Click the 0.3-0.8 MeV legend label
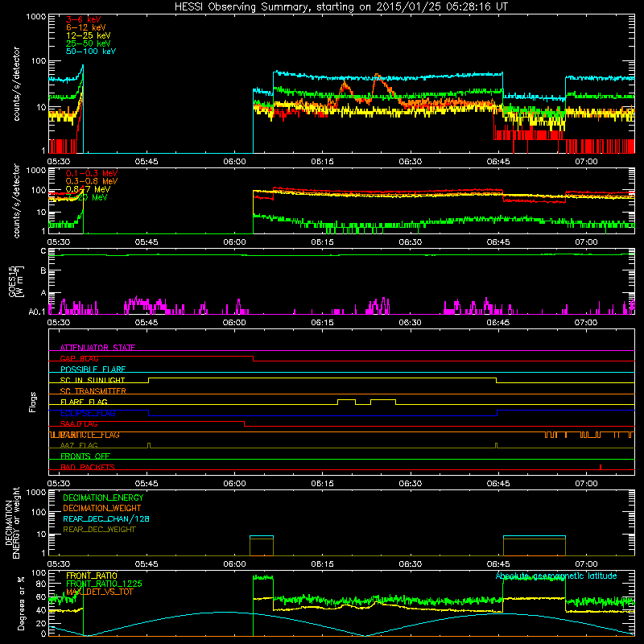This screenshot has height=644, width=644. click(x=92, y=181)
